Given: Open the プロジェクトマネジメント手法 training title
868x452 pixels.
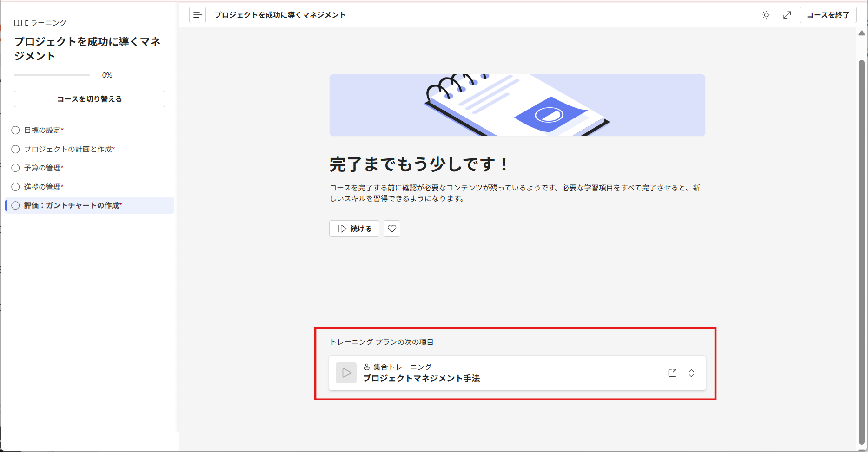Looking at the screenshot, I should (x=421, y=378).
